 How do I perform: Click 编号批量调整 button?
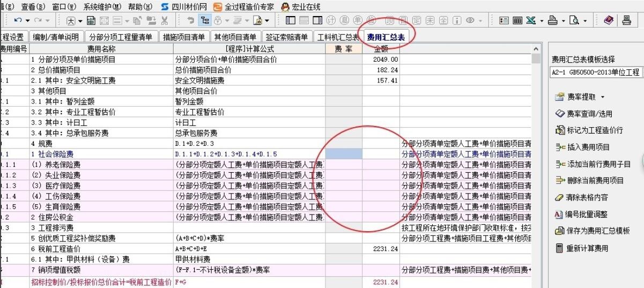581,214
